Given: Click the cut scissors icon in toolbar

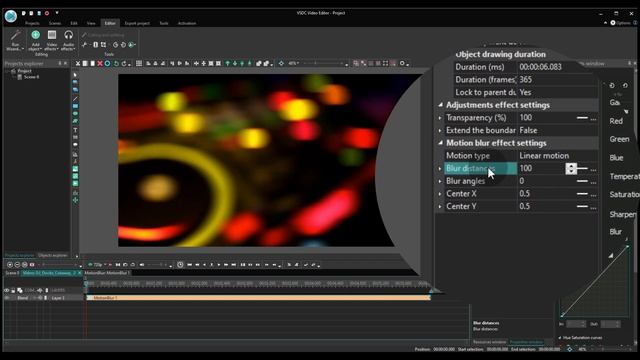Looking at the screenshot, I should tap(78, 64).
